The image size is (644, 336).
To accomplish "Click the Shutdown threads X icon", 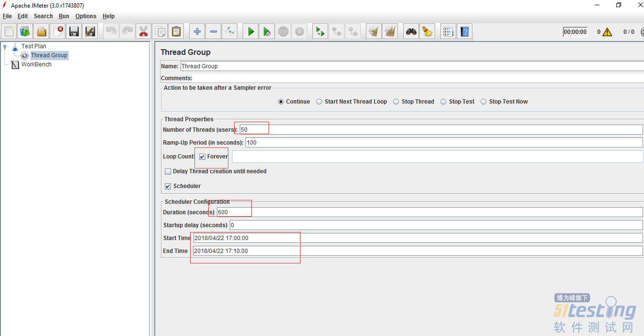I will (300, 32).
